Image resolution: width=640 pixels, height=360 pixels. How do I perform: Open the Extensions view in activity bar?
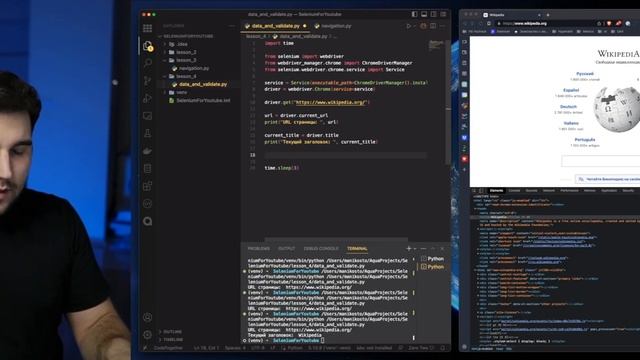point(148,186)
